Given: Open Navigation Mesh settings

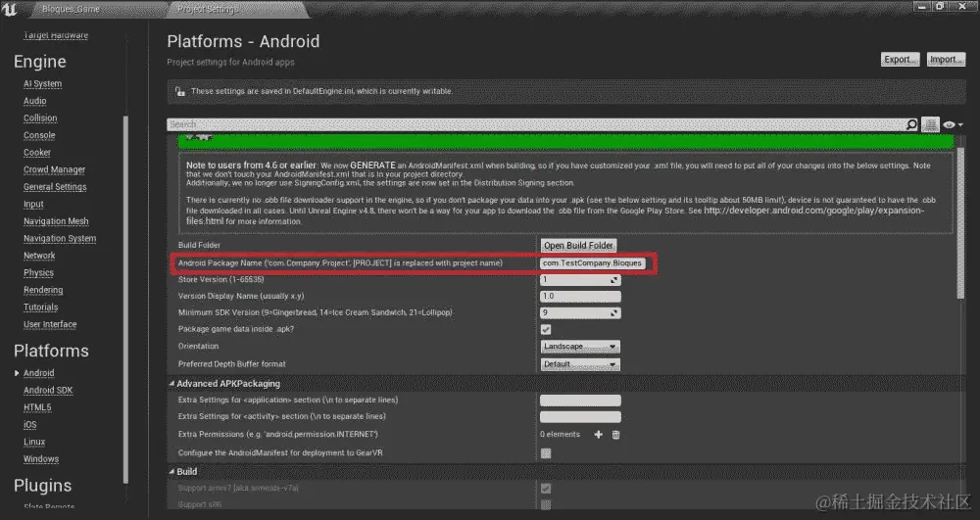Looking at the screenshot, I should pos(56,221).
